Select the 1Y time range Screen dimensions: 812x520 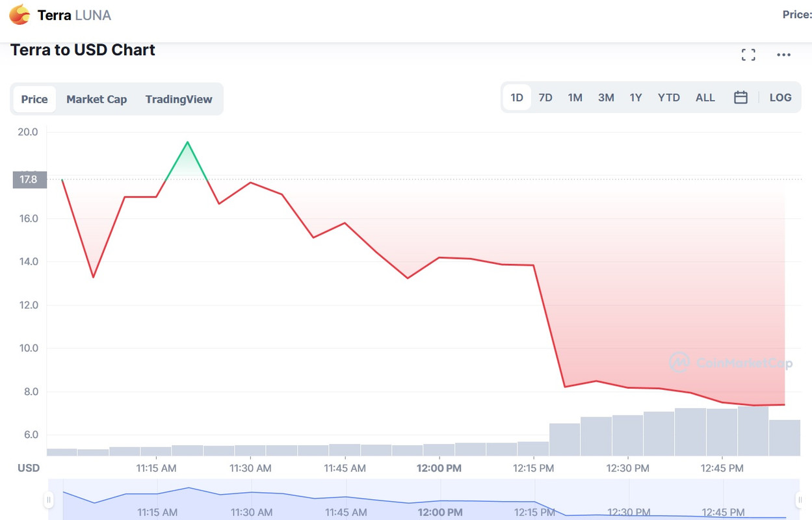[636, 97]
